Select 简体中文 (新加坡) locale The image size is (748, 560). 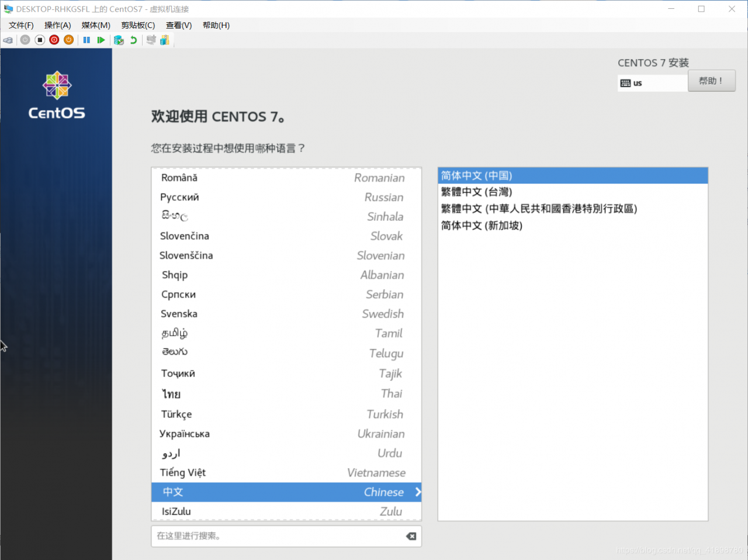[x=573, y=226]
